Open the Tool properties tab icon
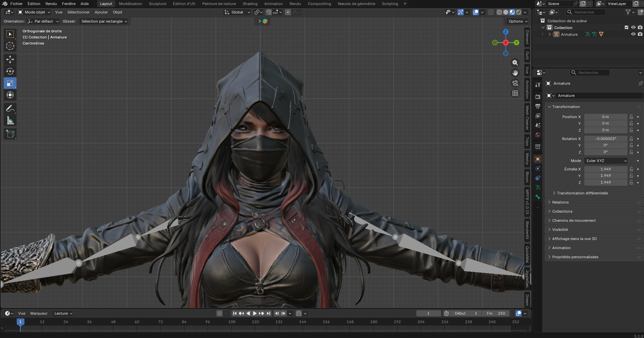The width and height of the screenshot is (644, 338). click(x=538, y=85)
